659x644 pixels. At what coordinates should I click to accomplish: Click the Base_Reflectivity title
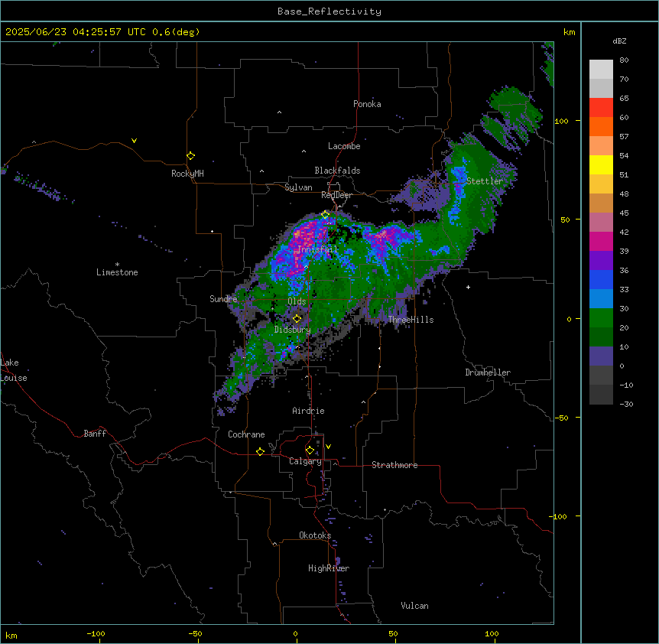[x=329, y=11]
